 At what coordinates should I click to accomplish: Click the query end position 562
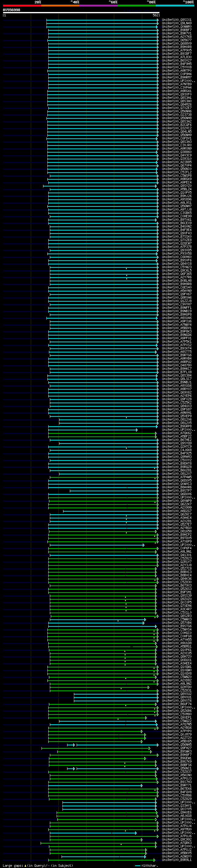coord(155,15)
